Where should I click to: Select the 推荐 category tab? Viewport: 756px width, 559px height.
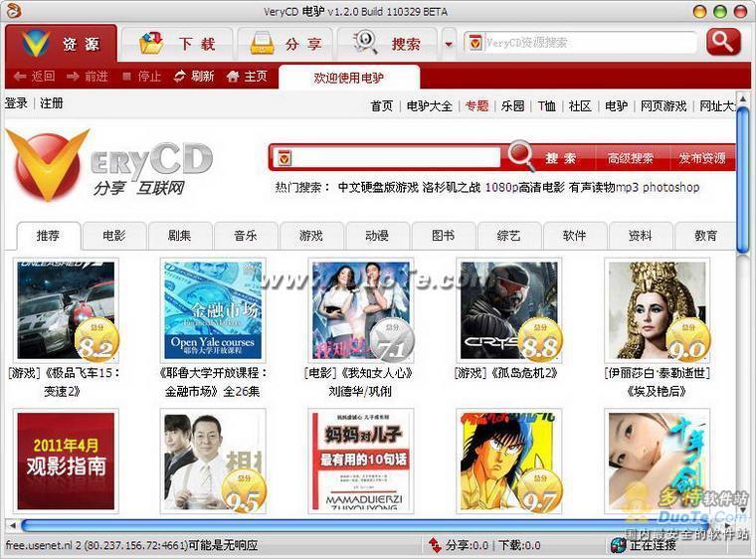48,236
